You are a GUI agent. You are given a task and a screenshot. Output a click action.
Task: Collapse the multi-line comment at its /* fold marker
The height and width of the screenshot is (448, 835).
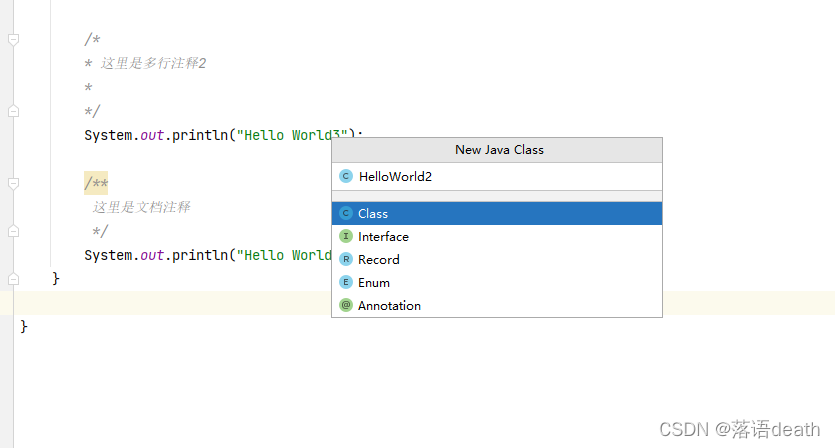pyautogui.click(x=14, y=39)
